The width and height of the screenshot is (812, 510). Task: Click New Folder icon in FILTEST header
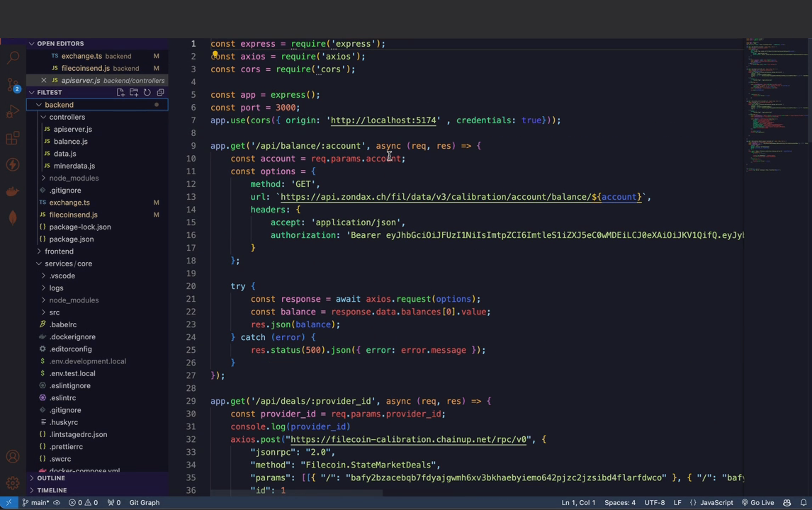point(134,92)
